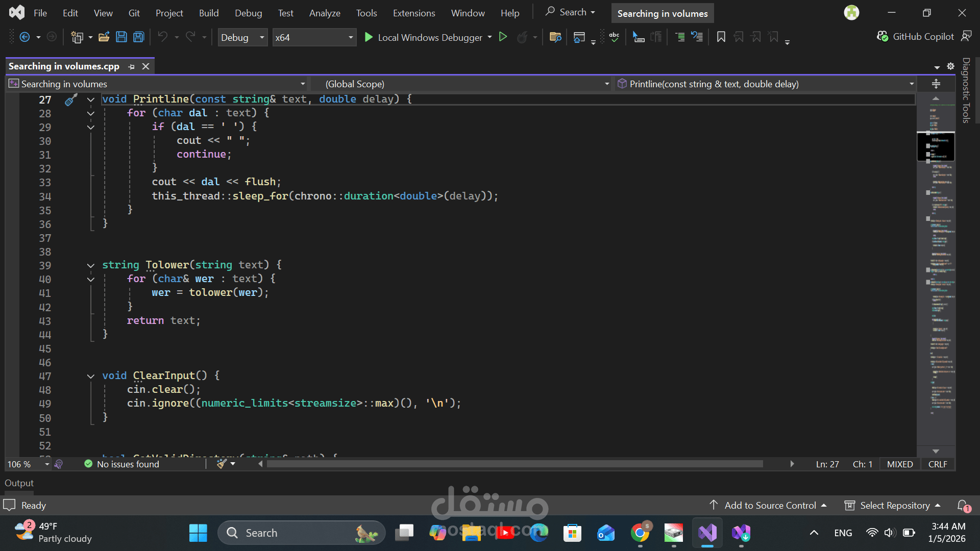
Task: Click the Save All toolbar icon
Action: 138,37
